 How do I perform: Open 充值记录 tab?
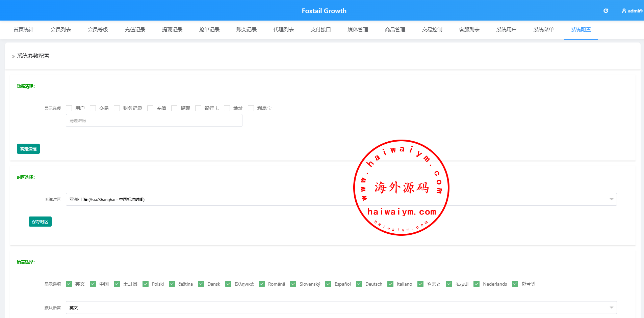(x=135, y=30)
